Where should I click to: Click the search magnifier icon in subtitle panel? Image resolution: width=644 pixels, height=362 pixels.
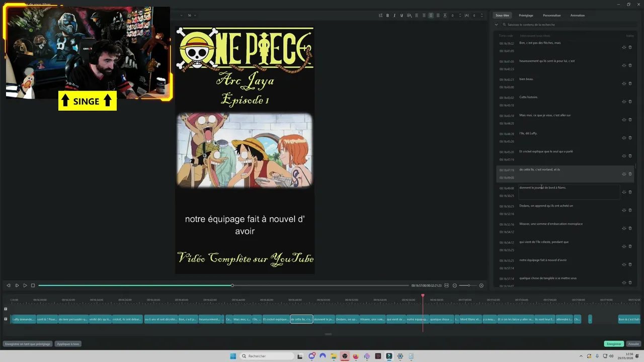505,25
